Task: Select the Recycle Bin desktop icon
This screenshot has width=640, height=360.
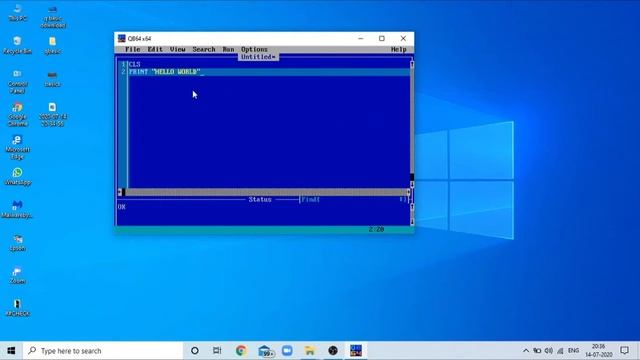Action: pos(17,45)
